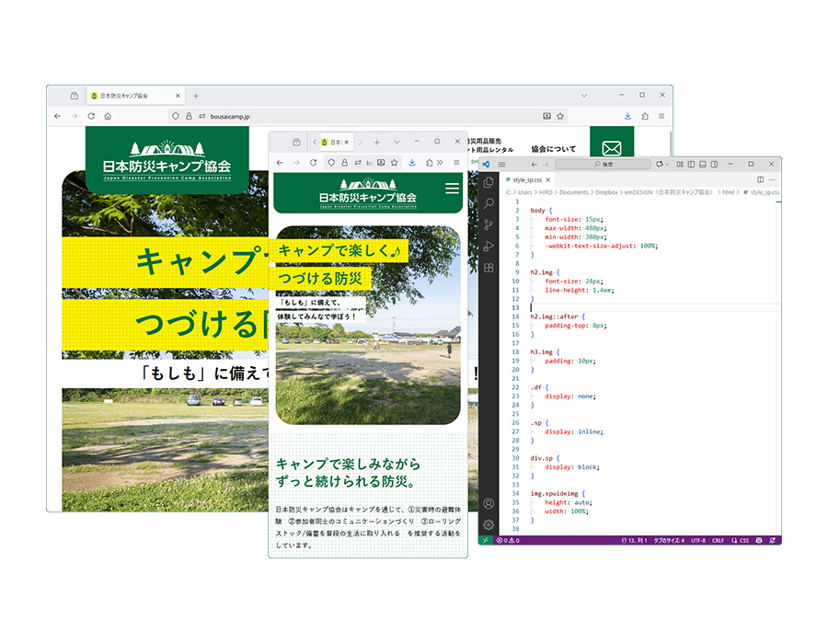The image size is (828, 644).
Task: Click the 協会について navigation link
Action: (554, 149)
